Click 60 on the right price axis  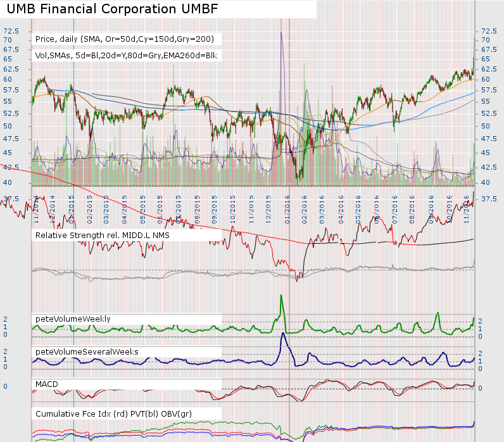pos(486,79)
